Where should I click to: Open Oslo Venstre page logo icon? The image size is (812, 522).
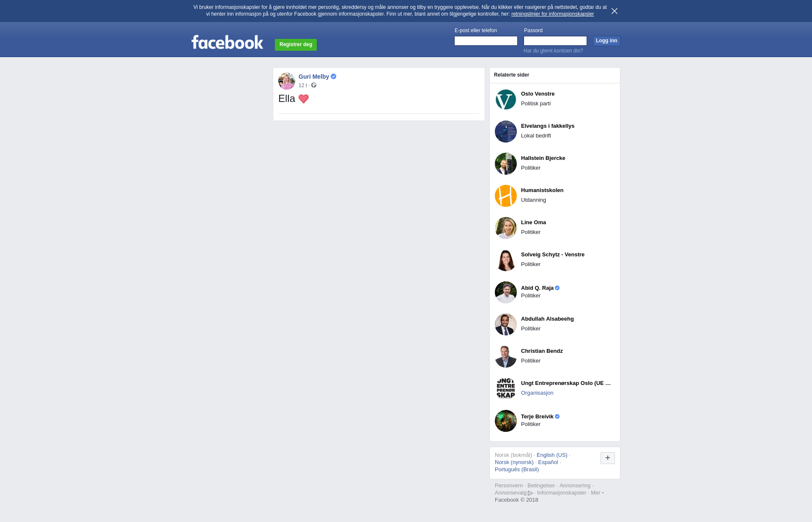[x=505, y=99]
